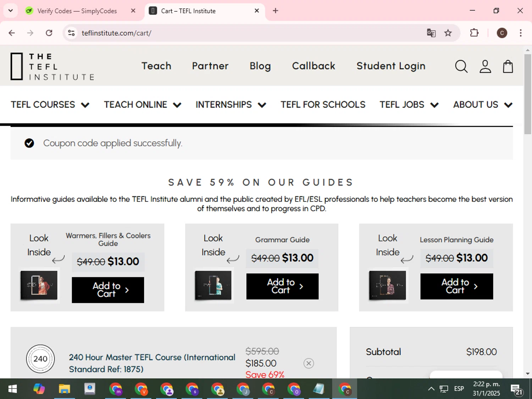Open the user account profile icon
Viewport: 532px width, 399px height.
tap(485, 66)
